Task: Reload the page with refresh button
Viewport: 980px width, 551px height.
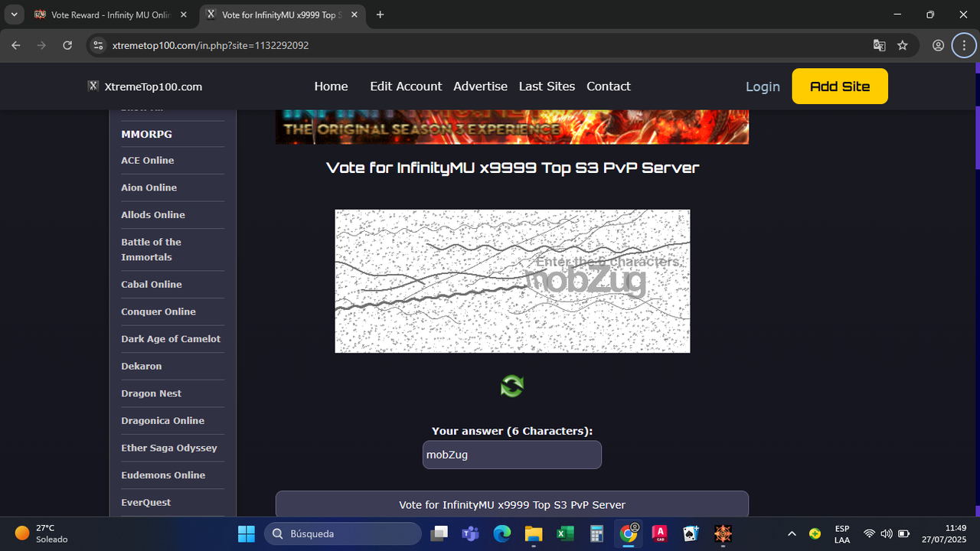Action: click(x=67, y=45)
